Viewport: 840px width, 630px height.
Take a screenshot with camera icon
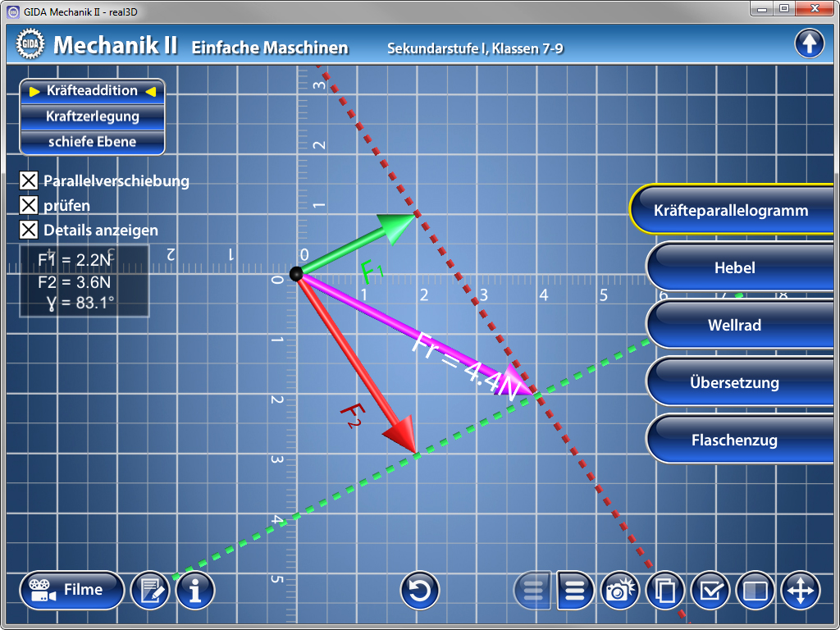pyautogui.click(x=620, y=591)
